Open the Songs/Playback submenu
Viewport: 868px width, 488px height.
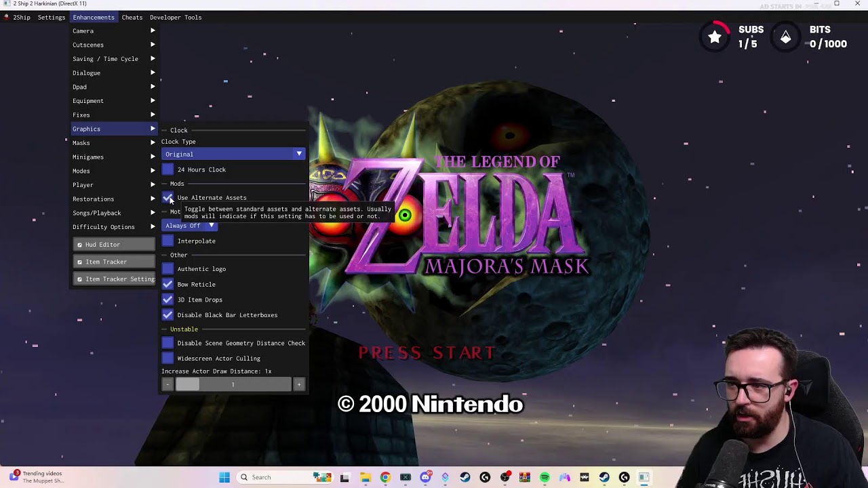coord(114,213)
